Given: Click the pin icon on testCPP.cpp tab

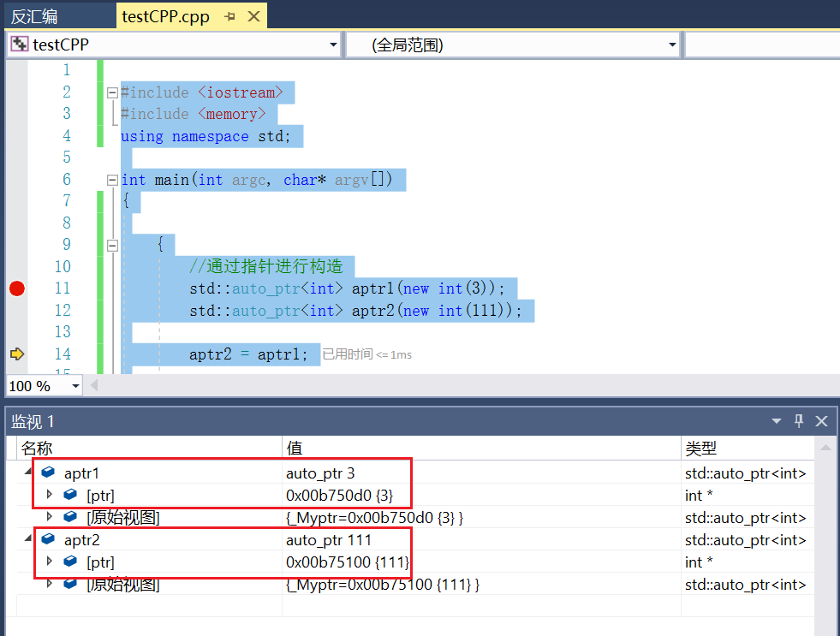Looking at the screenshot, I should 230,15.
